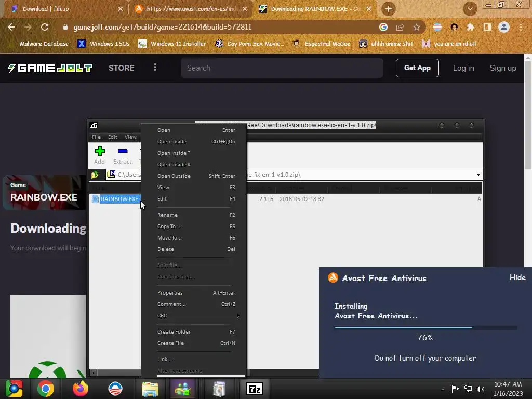Click Sign up on Game Jolt
The image size is (532, 399).
(503, 68)
